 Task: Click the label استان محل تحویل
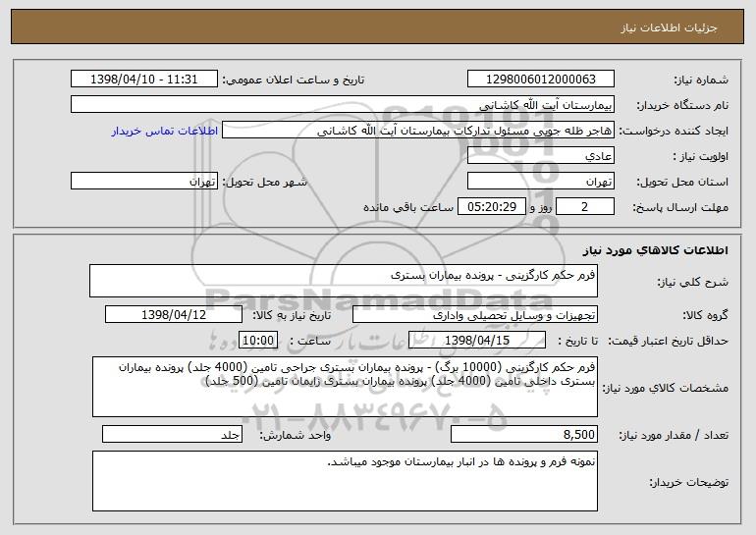(682, 182)
